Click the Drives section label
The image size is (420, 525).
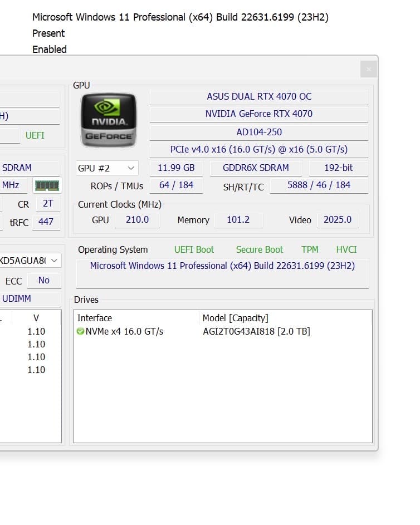pyautogui.click(x=86, y=300)
